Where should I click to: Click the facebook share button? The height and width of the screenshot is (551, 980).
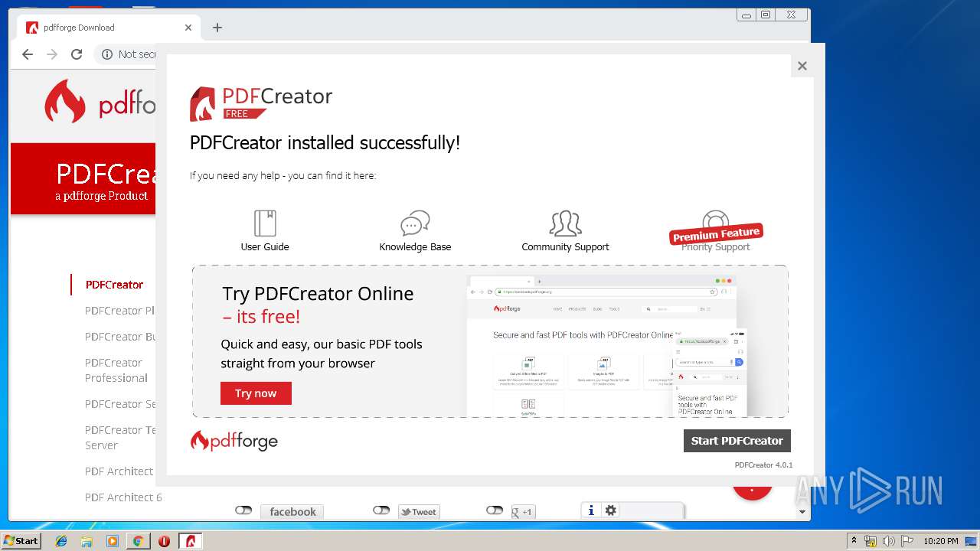pyautogui.click(x=292, y=512)
